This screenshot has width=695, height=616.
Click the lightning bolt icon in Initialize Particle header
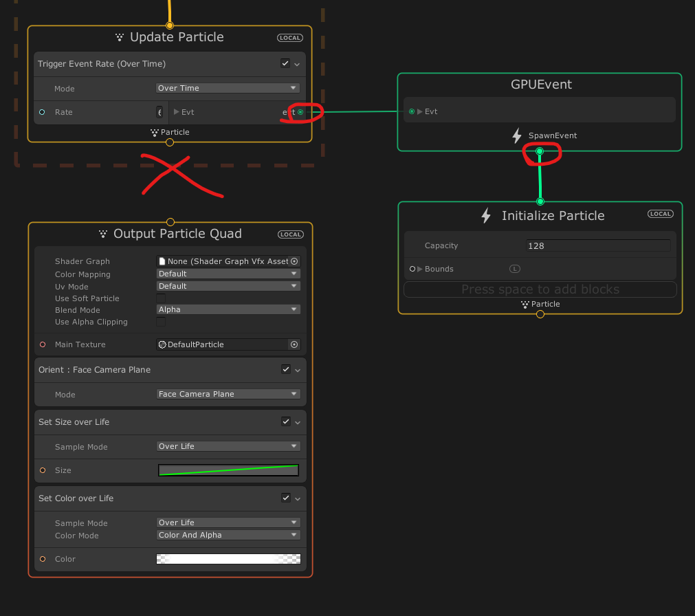coord(487,215)
